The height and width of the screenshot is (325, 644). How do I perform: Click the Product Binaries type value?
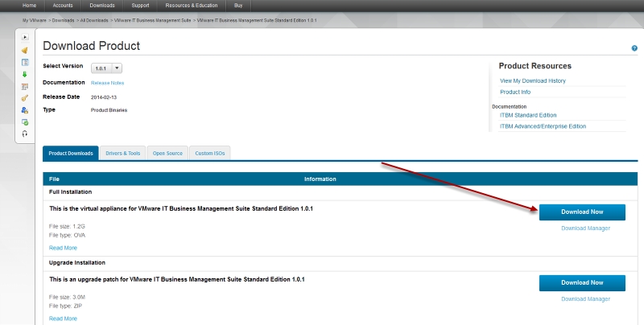(x=109, y=110)
